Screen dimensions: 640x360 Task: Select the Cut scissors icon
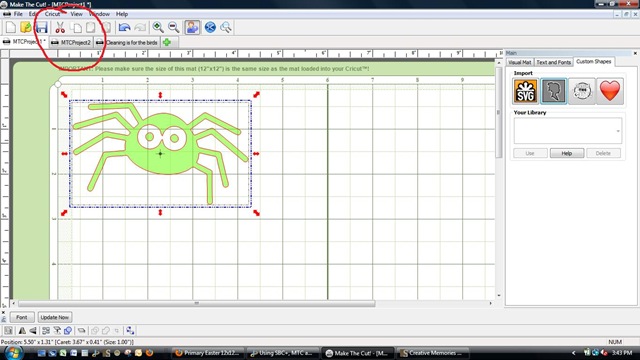[60, 27]
